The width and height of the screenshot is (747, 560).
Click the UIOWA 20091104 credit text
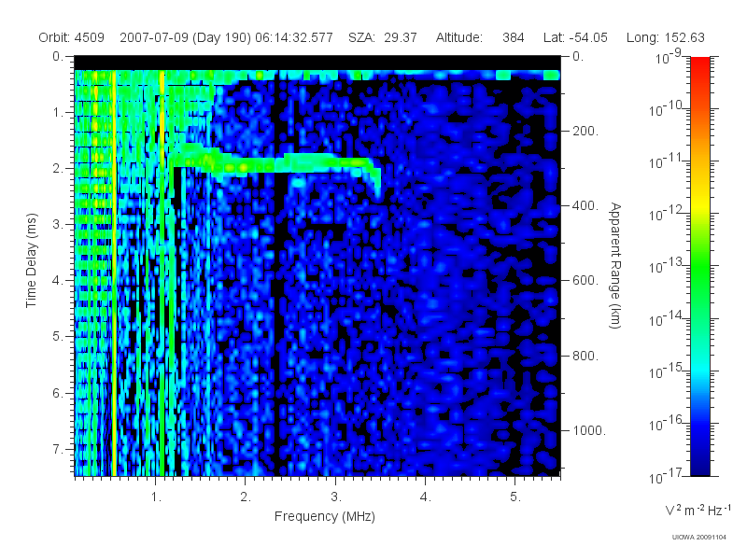[698, 538]
